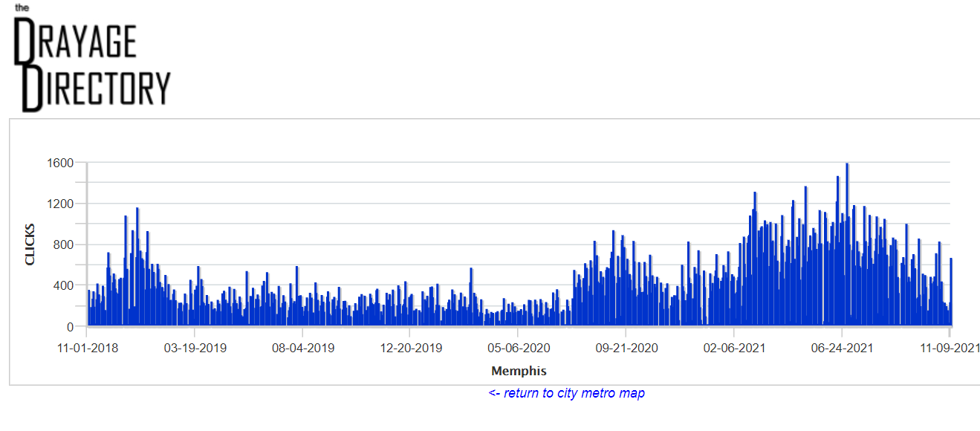Screen dimensions: 980x431
Task: Click the 06-24-2021 date label
Action: click(842, 348)
